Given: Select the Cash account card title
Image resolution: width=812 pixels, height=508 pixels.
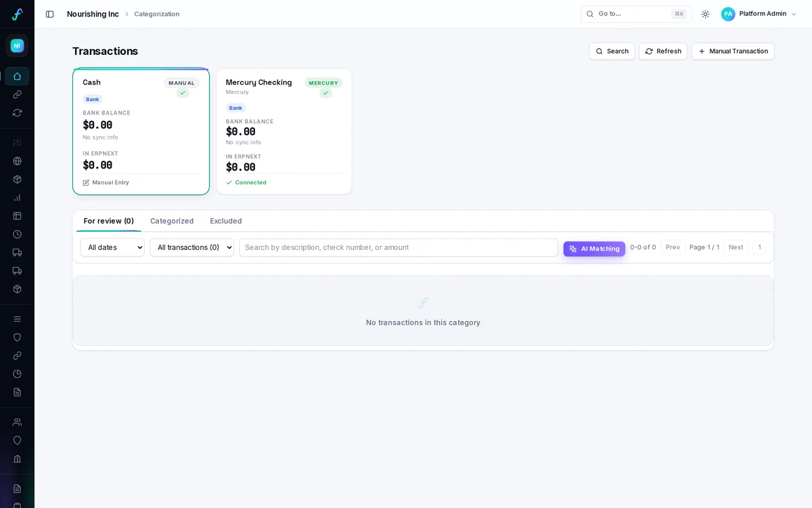Looking at the screenshot, I should click(91, 83).
